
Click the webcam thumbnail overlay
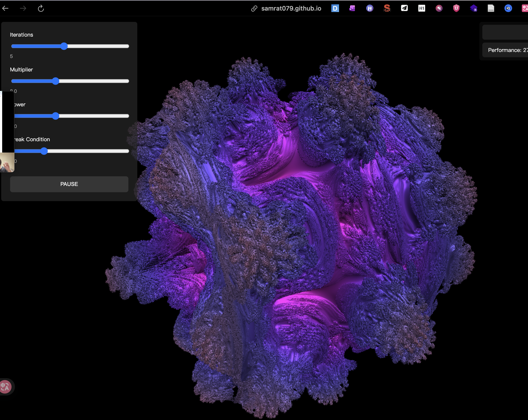pyautogui.click(x=7, y=162)
